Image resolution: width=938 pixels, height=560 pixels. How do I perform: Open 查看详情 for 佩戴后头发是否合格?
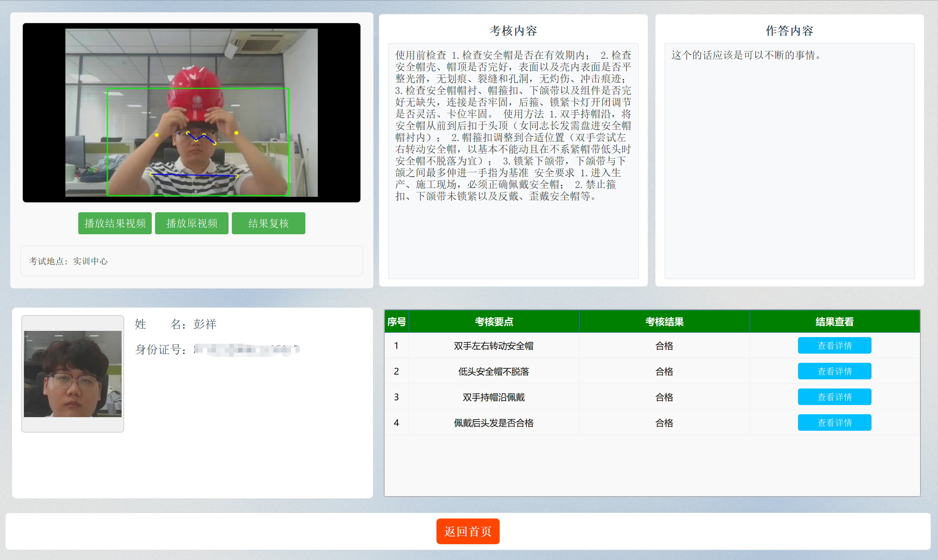(x=835, y=422)
